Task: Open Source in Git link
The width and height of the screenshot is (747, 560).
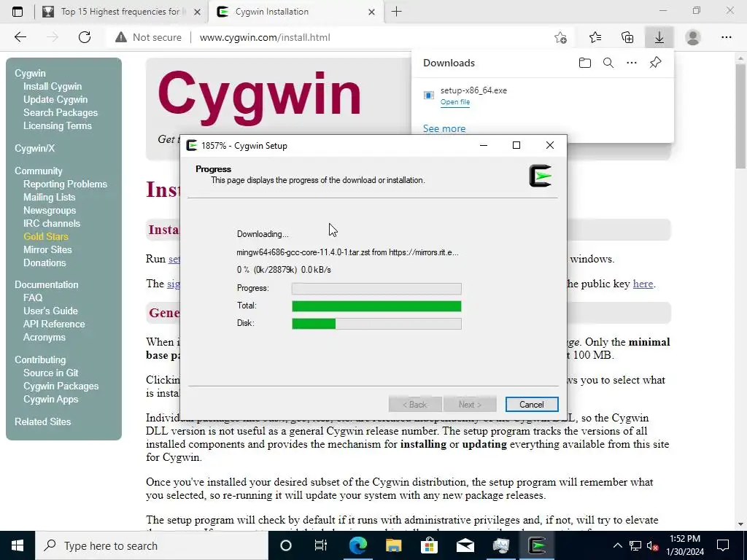Action: point(51,373)
